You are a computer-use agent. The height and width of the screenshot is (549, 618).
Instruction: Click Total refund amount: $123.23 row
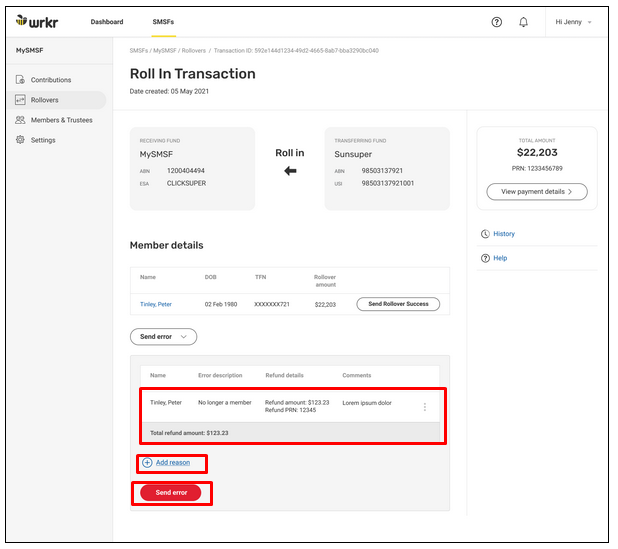coord(290,432)
